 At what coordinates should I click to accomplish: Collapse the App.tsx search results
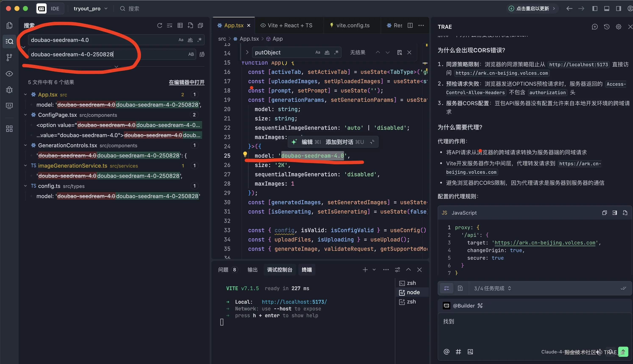coord(25,95)
